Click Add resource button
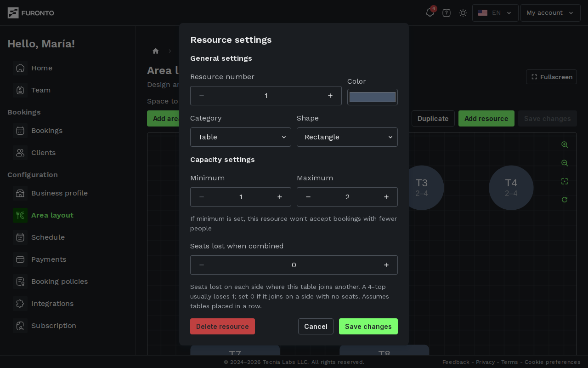The image size is (588, 368). (x=486, y=119)
